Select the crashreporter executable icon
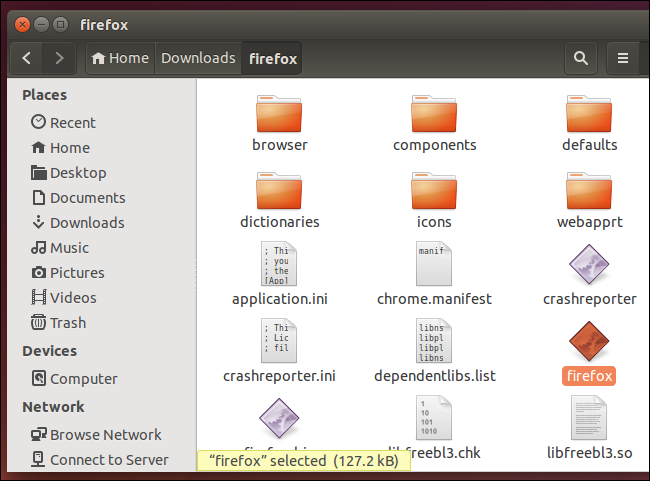The height and width of the screenshot is (481, 650). pyautogui.click(x=589, y=264)
